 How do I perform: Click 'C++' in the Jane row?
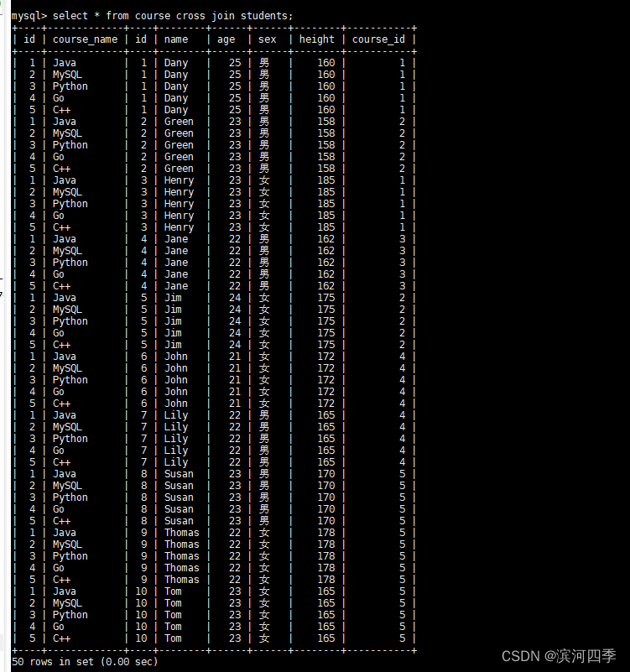[x=61, y=286]
